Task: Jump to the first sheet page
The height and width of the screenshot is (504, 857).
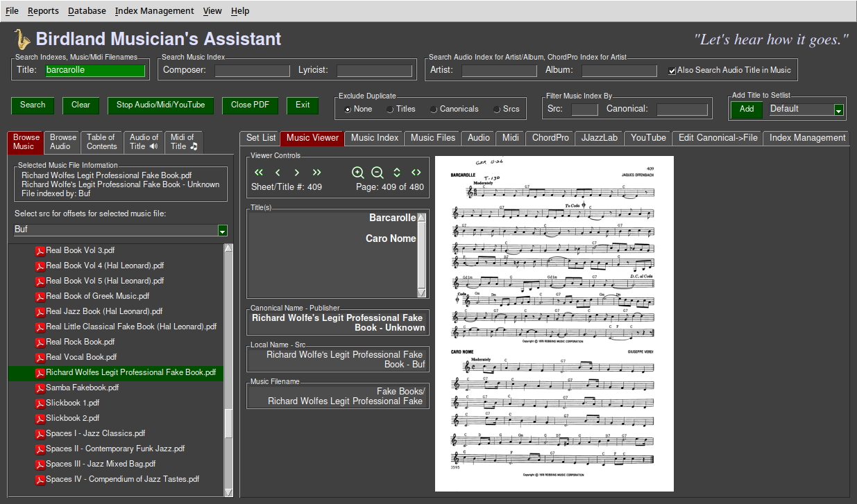Action: pos(259,172)
